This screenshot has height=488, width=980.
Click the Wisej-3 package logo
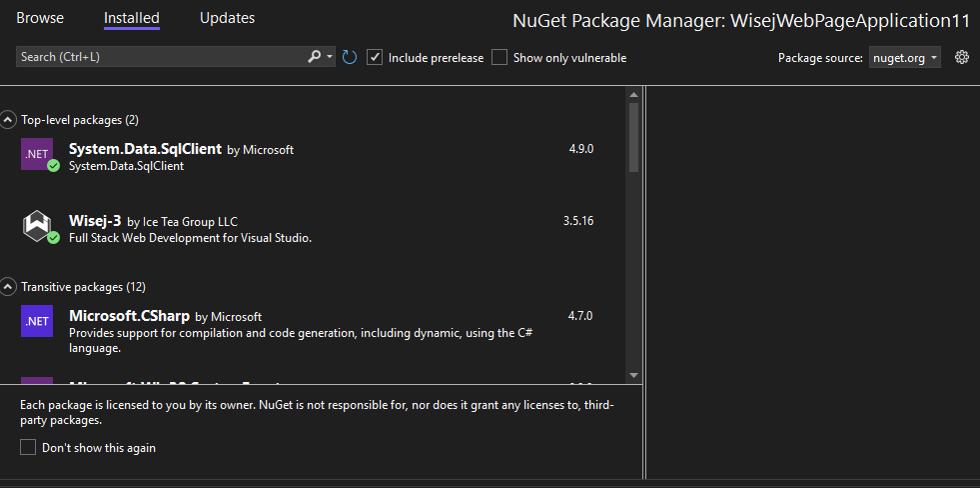(x=37, y=226)
